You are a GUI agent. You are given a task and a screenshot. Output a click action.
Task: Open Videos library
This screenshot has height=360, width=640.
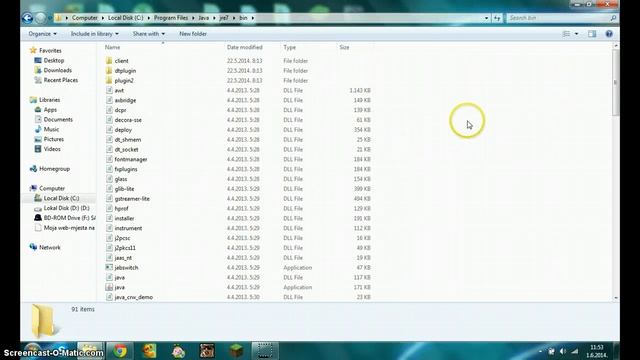pos(52,149)
